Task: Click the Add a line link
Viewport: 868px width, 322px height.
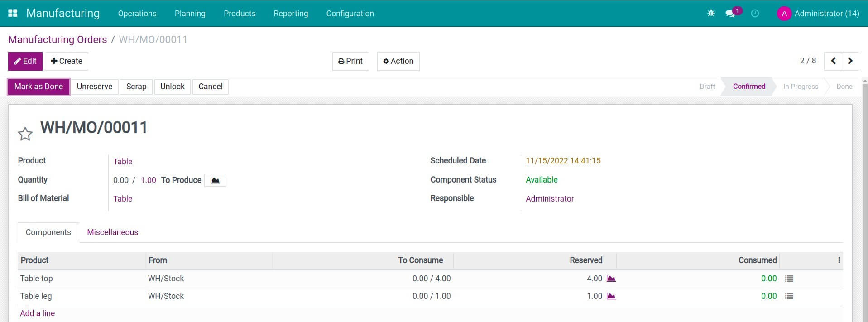Action: (x=38, y=313)
